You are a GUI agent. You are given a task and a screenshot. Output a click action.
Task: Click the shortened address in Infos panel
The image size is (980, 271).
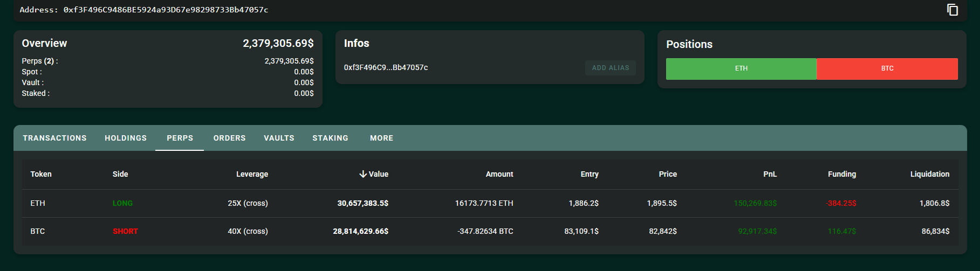click(386, 67)
